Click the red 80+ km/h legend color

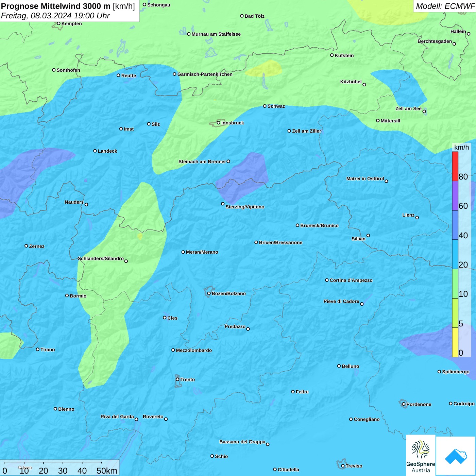(455, 166)
